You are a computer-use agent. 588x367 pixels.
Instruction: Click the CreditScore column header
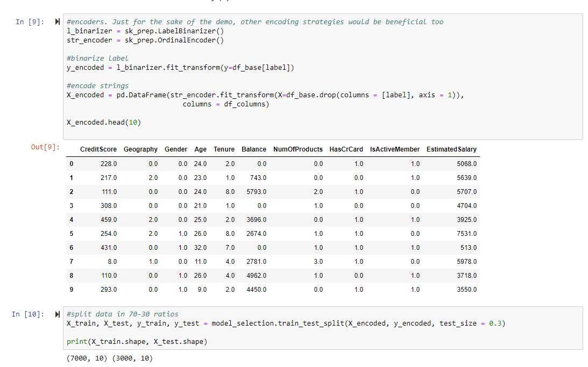[x=100, y=149]
